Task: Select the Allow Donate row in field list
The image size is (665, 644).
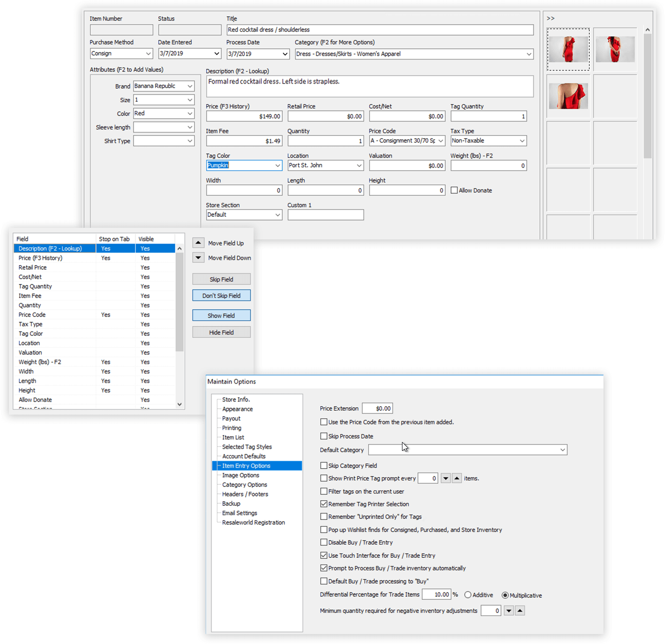Action: pyautogui.click(x=94, y=400)
